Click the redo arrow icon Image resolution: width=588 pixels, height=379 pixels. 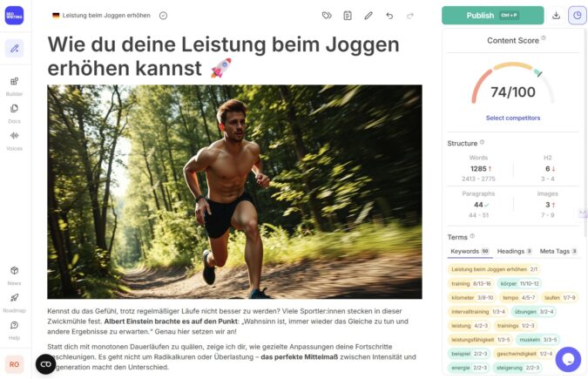(x=410, y=16)
